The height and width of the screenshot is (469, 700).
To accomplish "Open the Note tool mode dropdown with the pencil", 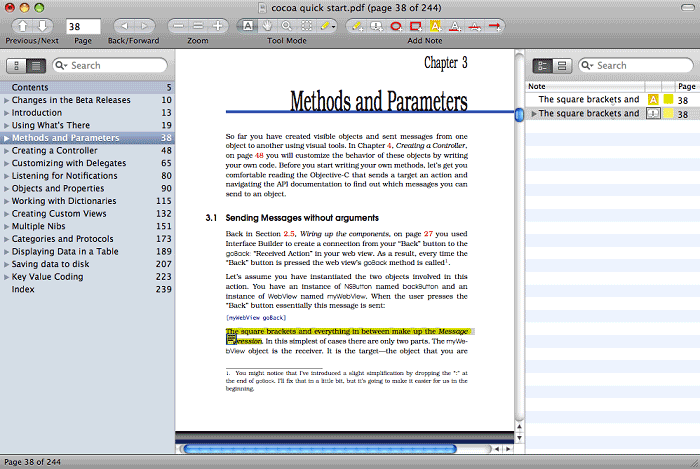I will tap(327, 26).
